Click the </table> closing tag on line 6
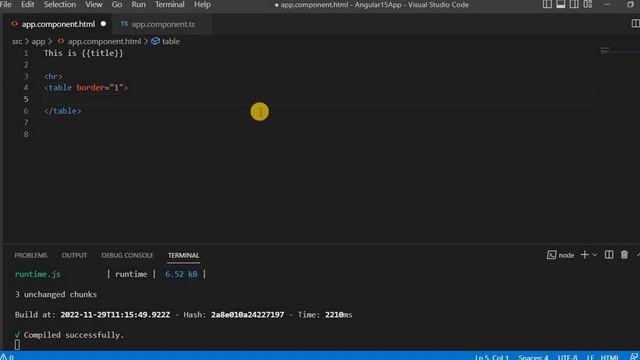 [x=62, y=111]
